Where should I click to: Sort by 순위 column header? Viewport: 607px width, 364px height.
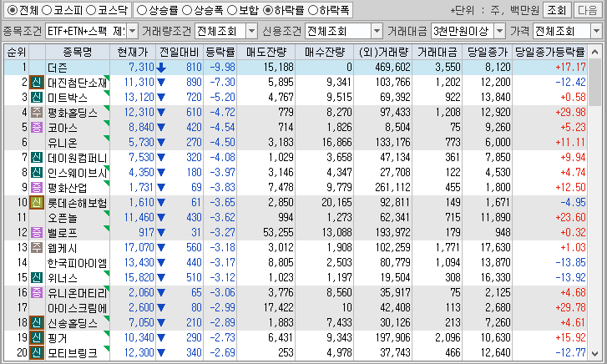pyautogui.click(x=16, y=53)
